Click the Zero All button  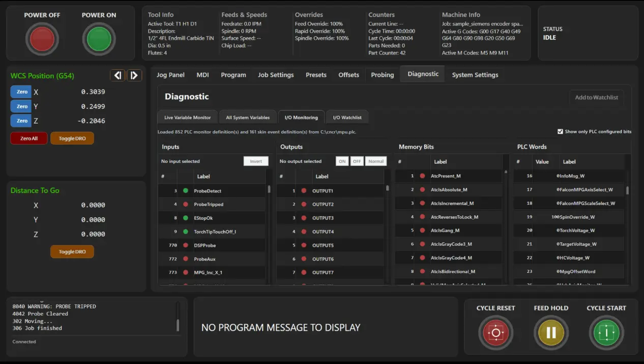click(29, 138)
